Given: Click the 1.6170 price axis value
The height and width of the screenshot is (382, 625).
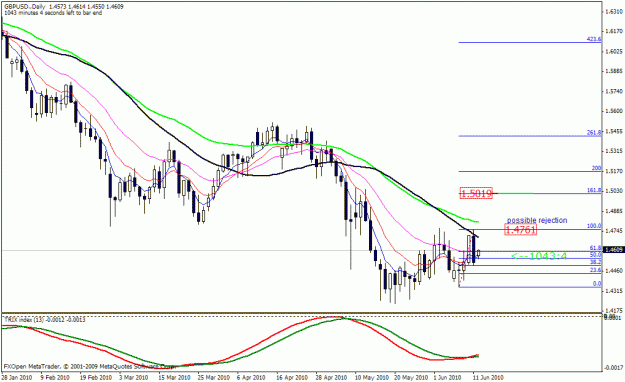Looking at the screenshot, I should pyautogui.click(x=614, y=31).
